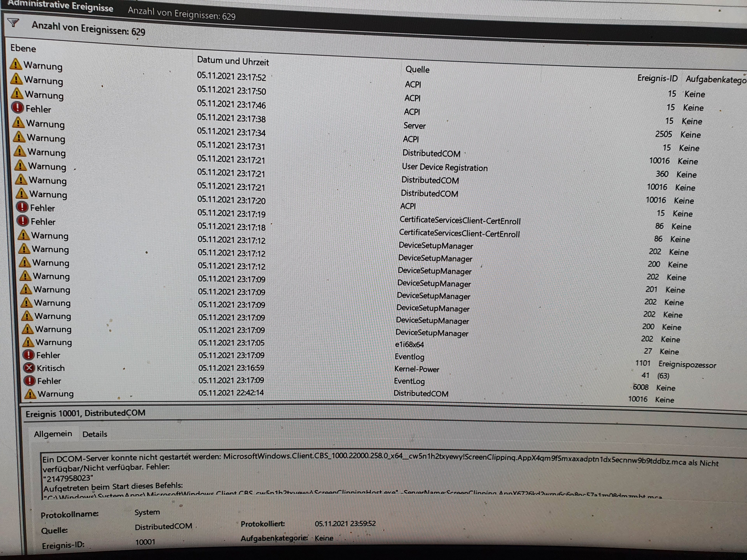747x560 pixels.
Task: Switch to the Details tab
Action: [95, 434]
